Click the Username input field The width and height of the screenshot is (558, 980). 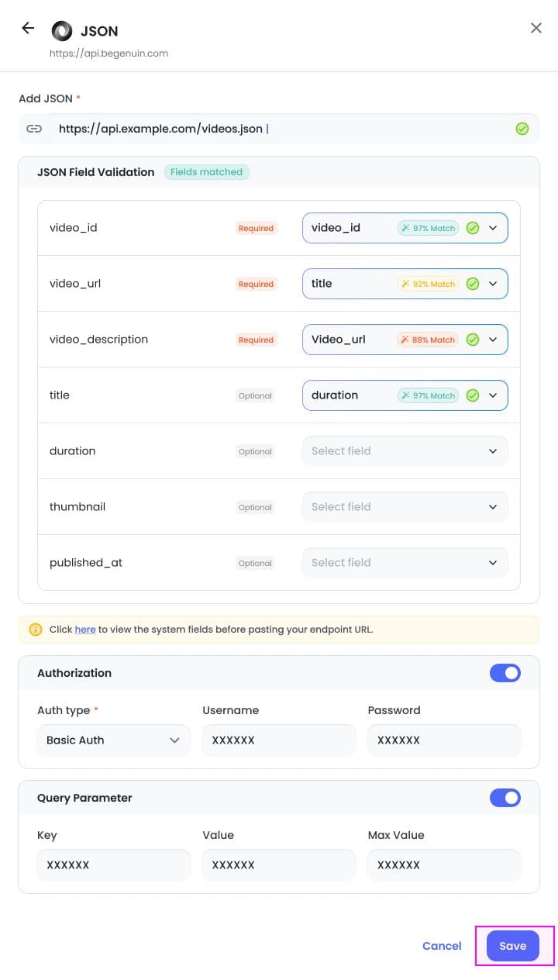coord(279,740)
